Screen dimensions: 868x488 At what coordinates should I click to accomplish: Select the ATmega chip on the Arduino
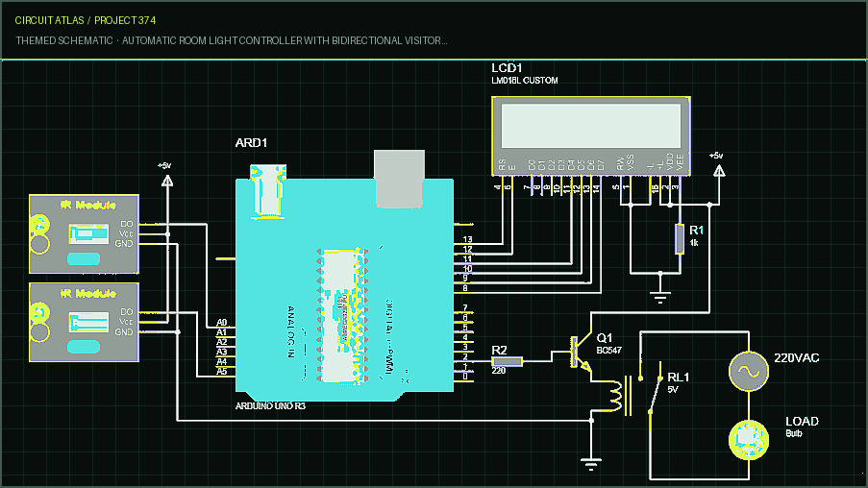click(342, 316)
